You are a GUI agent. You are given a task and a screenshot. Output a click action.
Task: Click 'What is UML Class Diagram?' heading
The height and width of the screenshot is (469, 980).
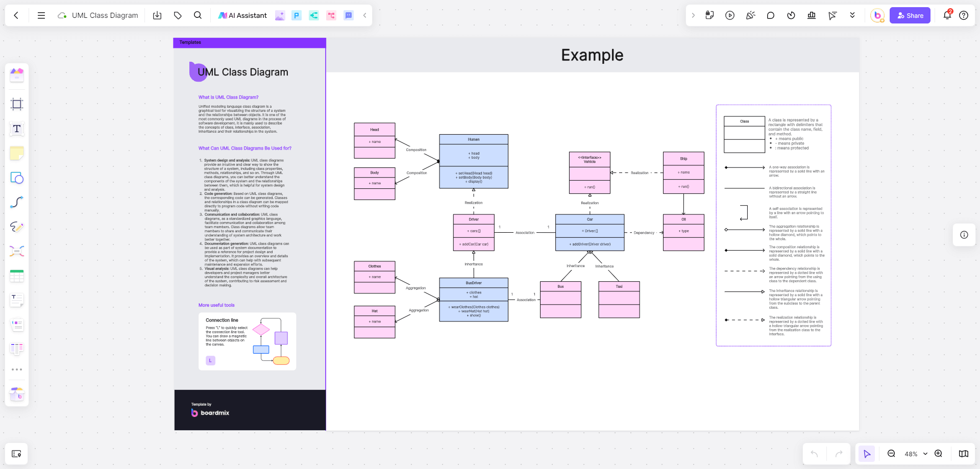(228, 97)
